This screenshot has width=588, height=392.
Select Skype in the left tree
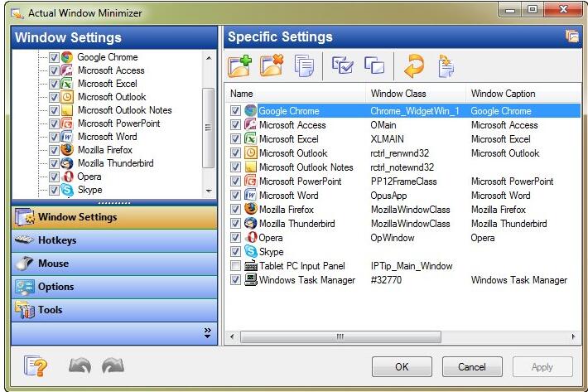coord(89,190)
